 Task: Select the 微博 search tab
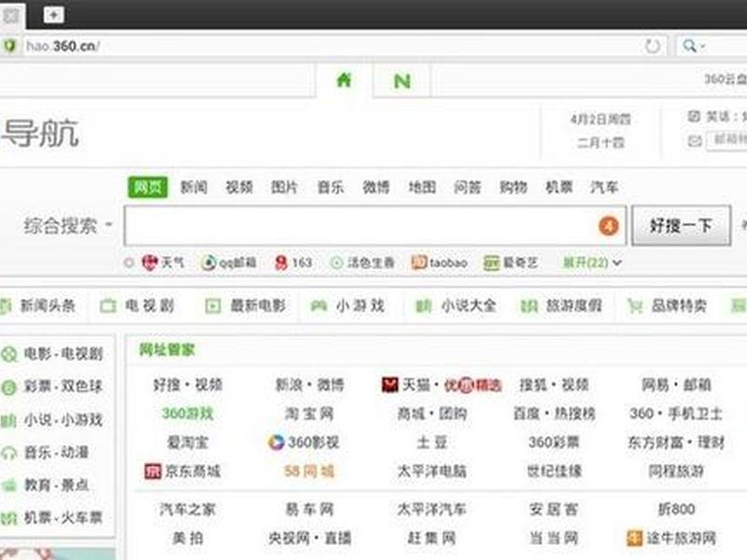pyautogui.click(x=376, y=188)
